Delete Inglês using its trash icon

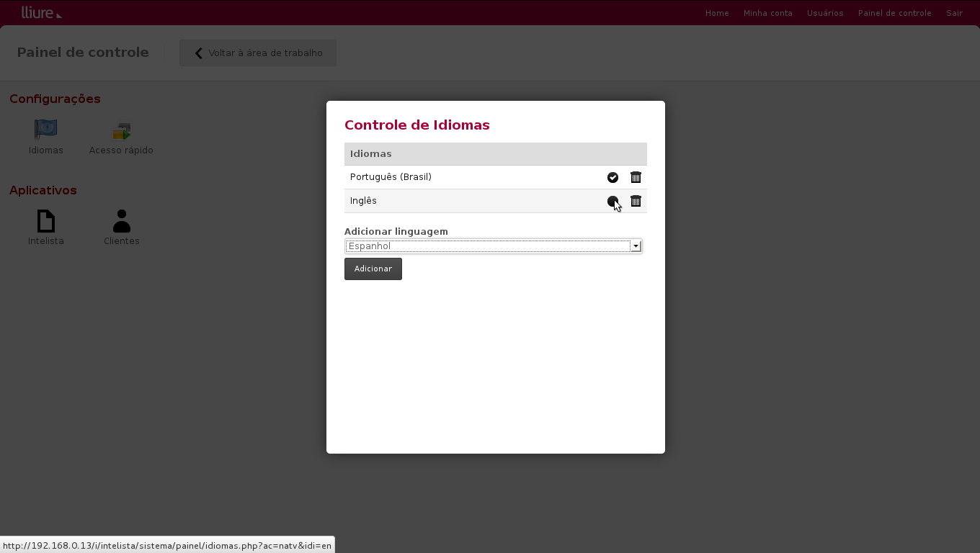click(636, 201)
